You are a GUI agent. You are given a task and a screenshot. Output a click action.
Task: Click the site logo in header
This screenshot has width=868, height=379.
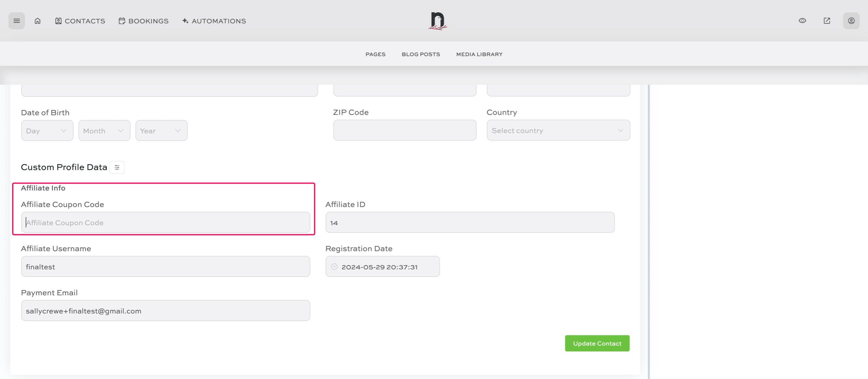pos(437,21)
